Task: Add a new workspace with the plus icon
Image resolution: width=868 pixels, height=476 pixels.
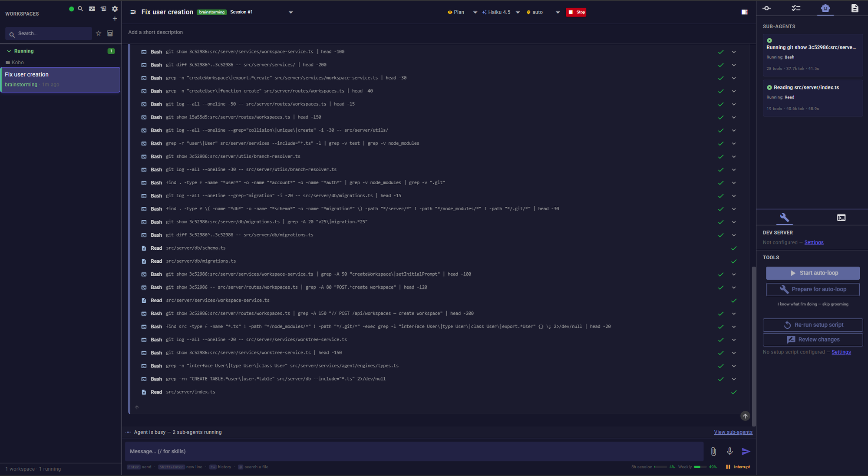Action: [x=115, y=19]
